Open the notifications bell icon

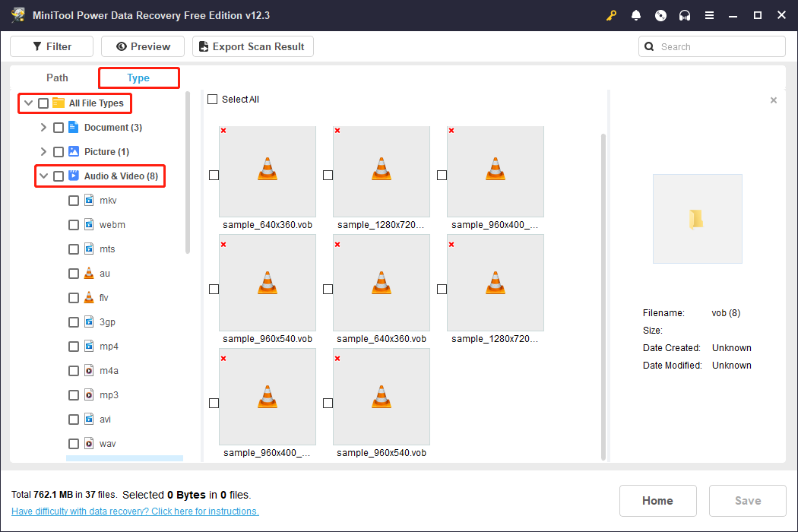click(x=635, y=15)
